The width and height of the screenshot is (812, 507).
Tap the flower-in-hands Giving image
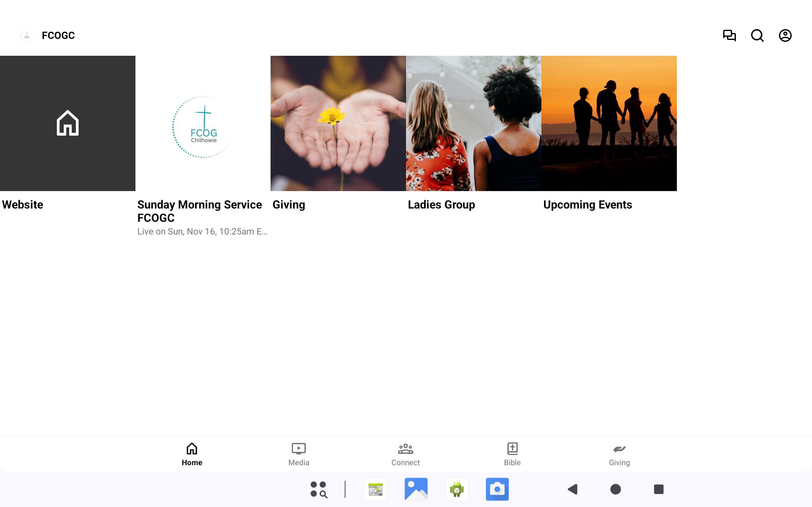(x=338, y=123)
